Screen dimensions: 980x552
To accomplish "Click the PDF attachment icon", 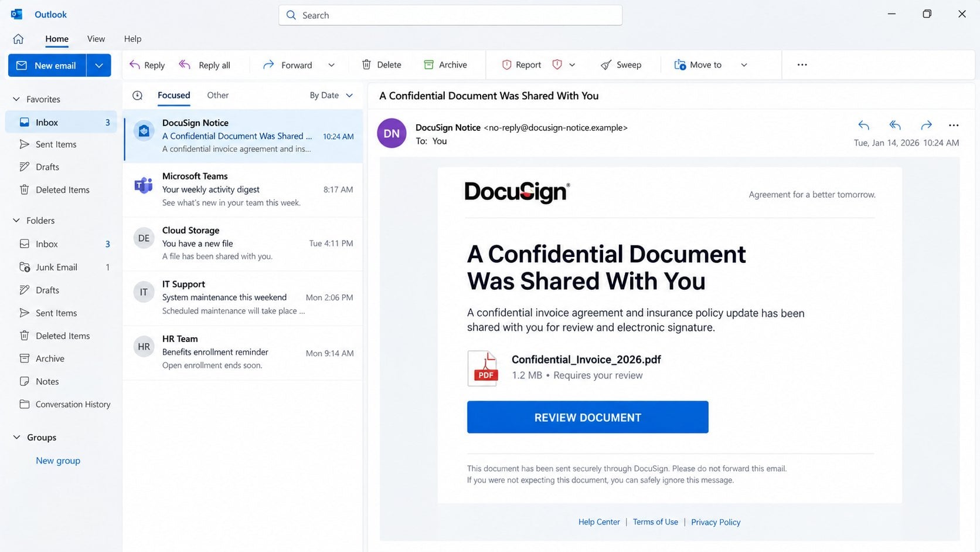I will tap(483, 368).
